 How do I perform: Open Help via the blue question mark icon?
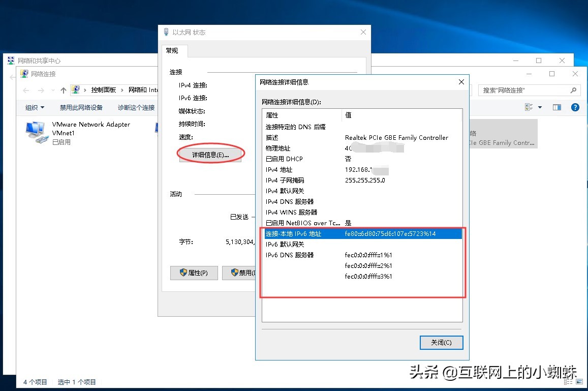point(574,106)
